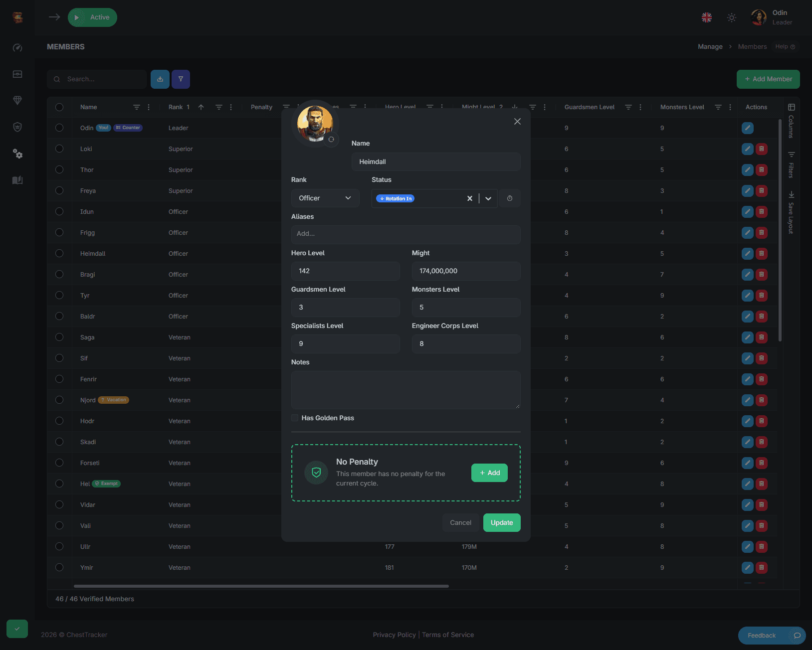Click the status timer icon
Screen dimensions: 812x650
tap(510, 198)
